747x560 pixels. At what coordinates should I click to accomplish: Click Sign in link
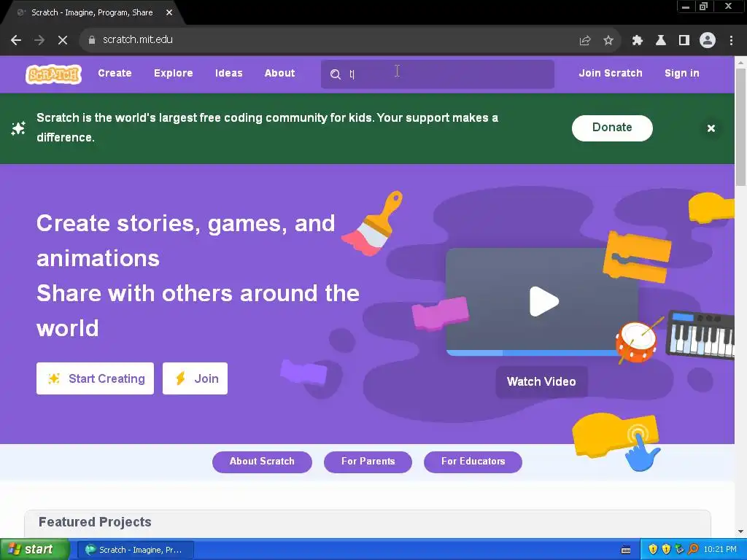(682, 74)
